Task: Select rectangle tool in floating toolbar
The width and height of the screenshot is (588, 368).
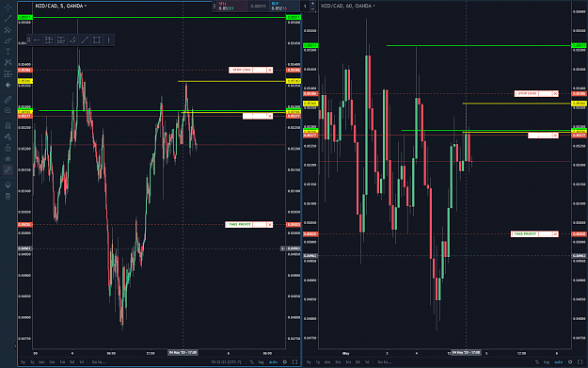Action: tap(97, 40)
